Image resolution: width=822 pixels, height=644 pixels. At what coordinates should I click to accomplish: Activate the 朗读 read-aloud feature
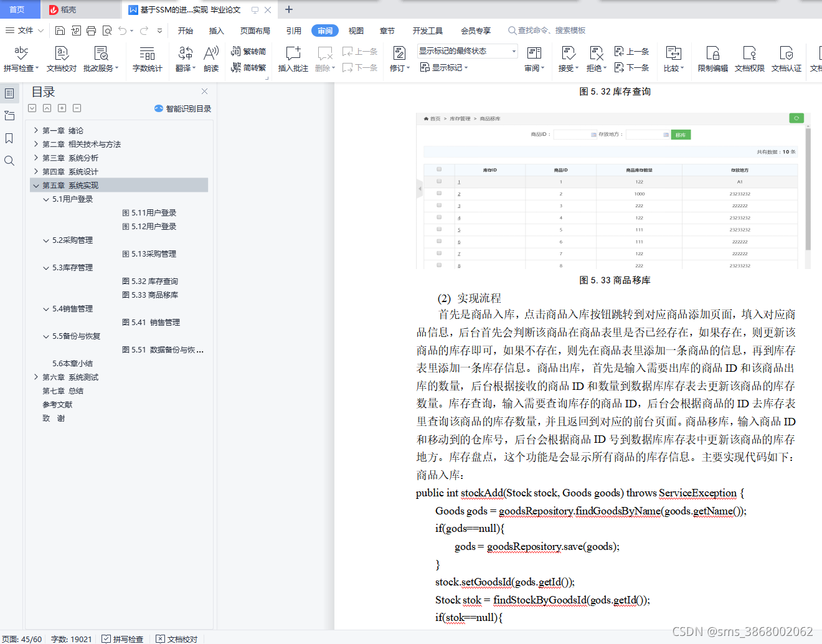click(x=210, y=59)
